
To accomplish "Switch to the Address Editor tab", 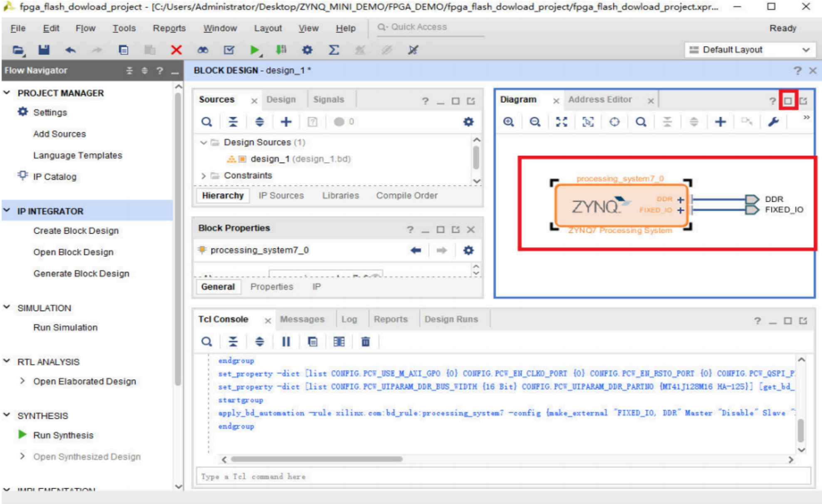I will 599,100.
